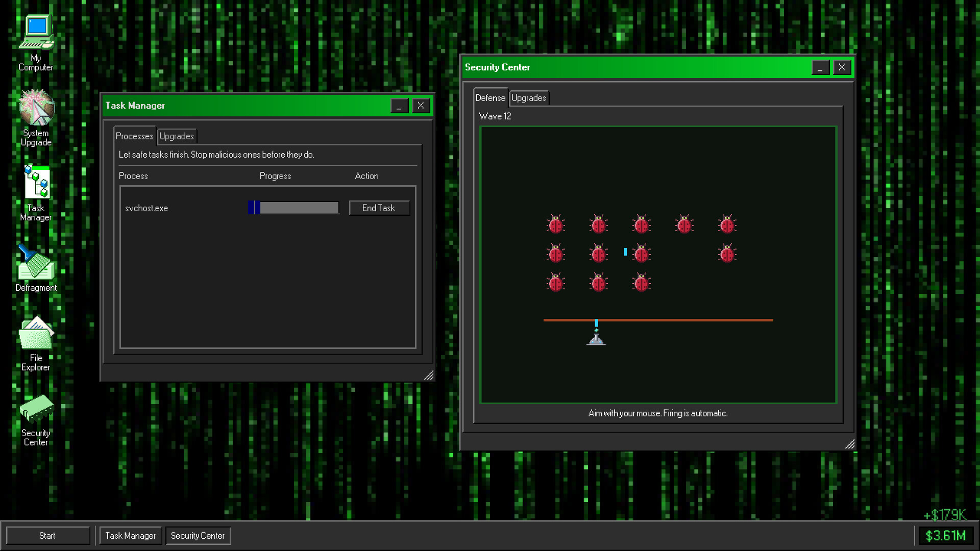
Task: Click the resize grip of Task Manager
Action: click(429, 375)
